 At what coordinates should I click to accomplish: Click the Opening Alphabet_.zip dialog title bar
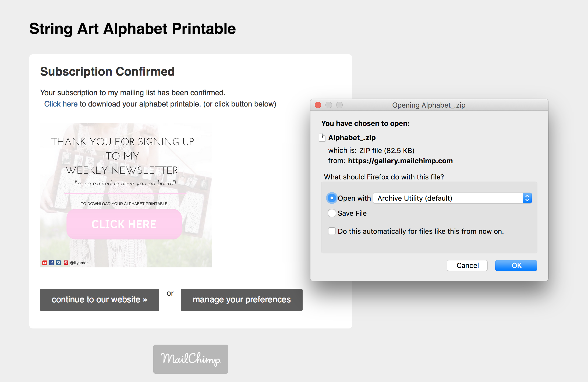[x=428, y=105]
